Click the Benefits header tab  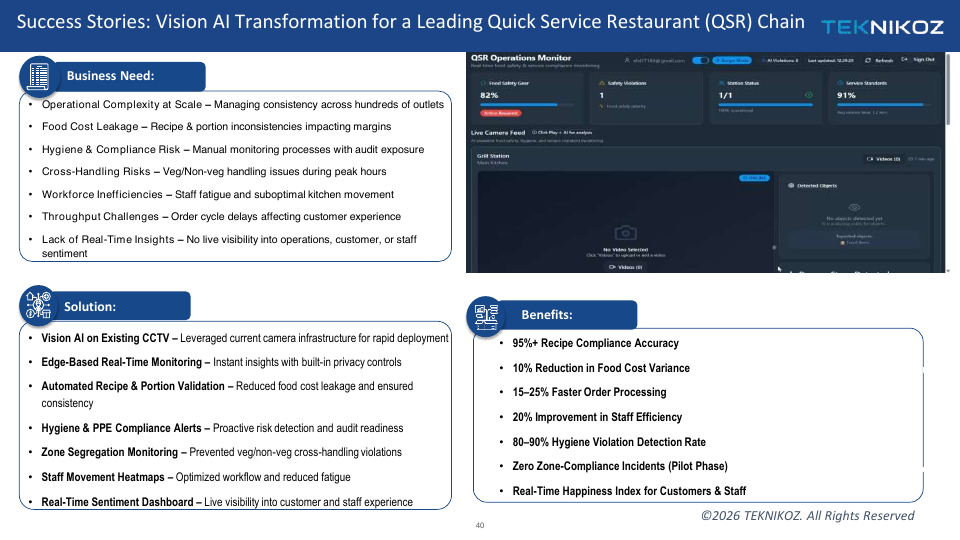point(570,315)
